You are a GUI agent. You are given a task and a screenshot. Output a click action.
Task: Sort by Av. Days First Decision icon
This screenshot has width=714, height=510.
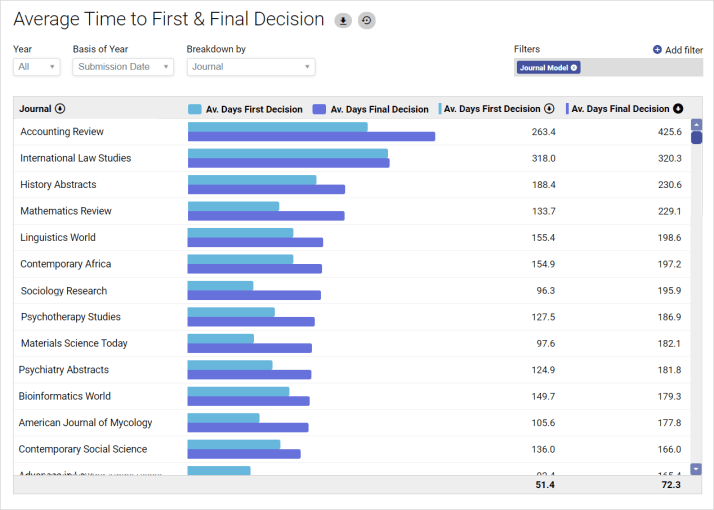tap(549, 109)
